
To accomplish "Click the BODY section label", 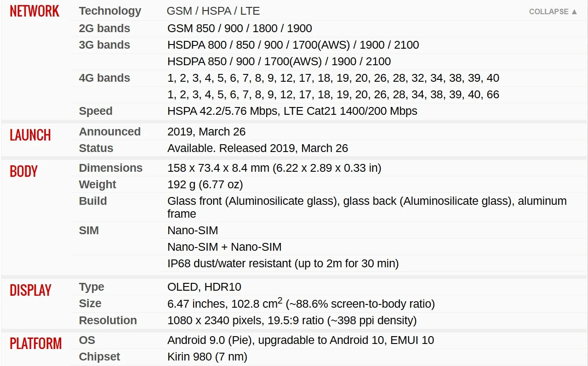I will (23, 171).
